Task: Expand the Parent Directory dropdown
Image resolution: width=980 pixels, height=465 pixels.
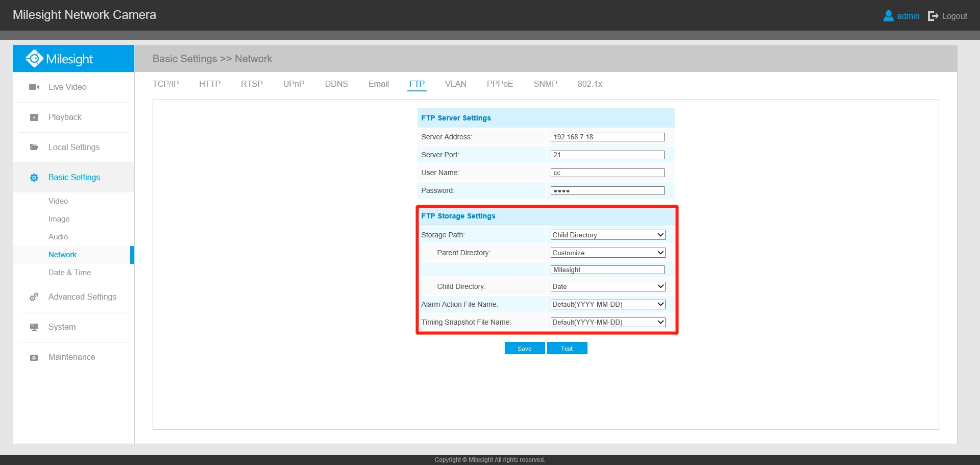Action: pyautogui.click(x=607, y=253)
